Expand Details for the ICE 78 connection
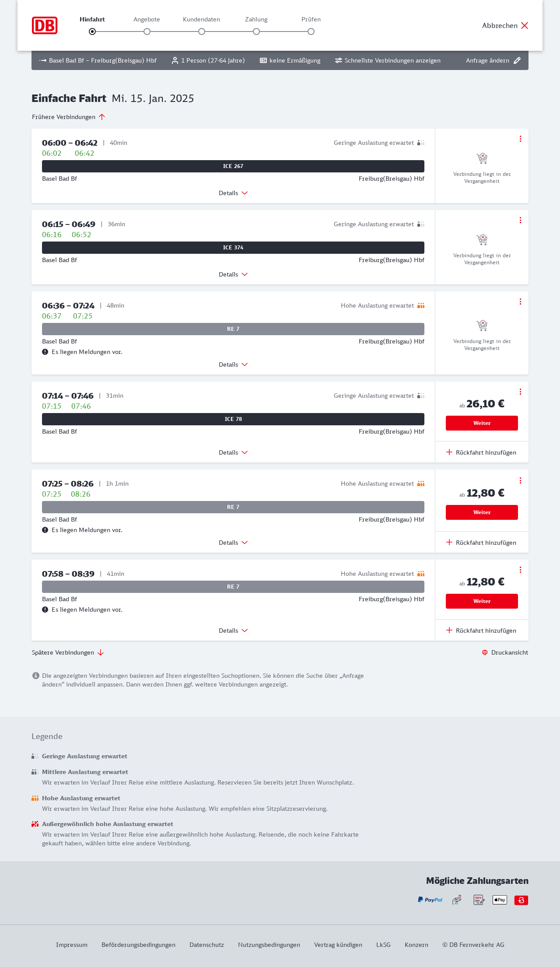Viewport: 560px width, 967px height. pos(233,452)
